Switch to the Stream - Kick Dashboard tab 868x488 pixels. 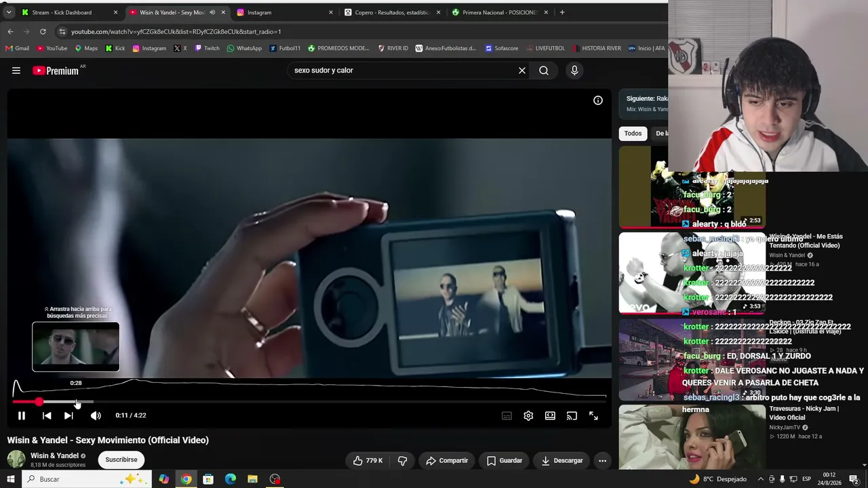pos(62,12)
